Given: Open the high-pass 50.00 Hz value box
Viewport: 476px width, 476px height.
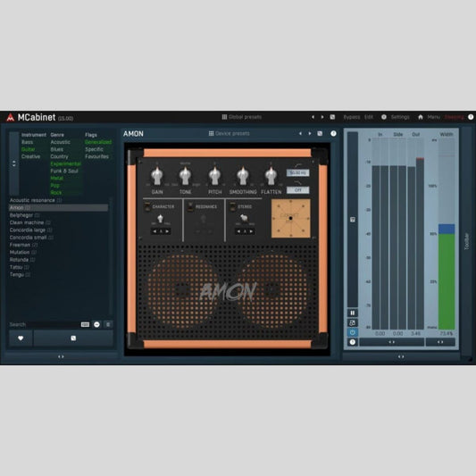Looking at the screenshot, I should click(x=297, y=172).
